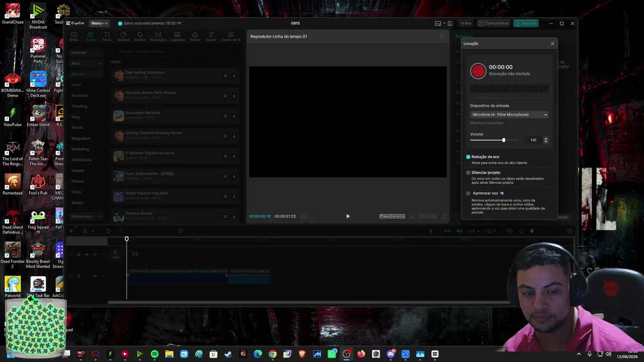644x362 pixels.
Task: Click the microphone record icon in timeline toolbar
Action: tap(431, 231)
